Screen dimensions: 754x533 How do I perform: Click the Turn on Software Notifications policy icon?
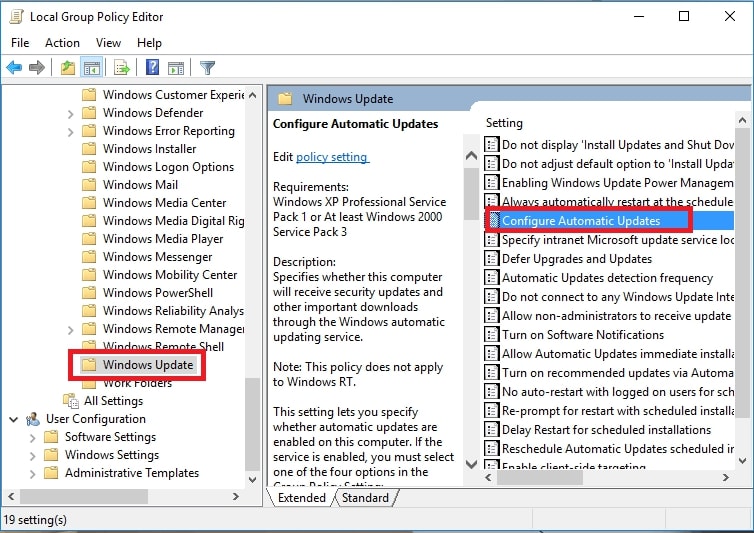coord(491,335)
